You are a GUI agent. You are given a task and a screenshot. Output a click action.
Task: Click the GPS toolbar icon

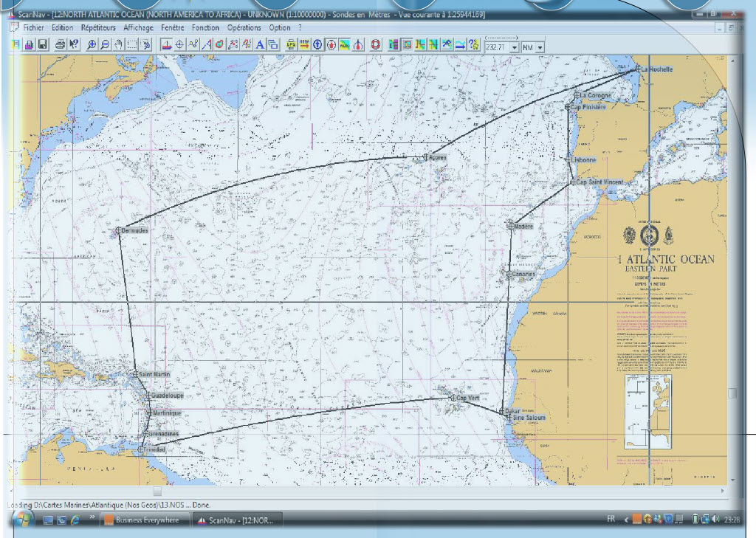tap(291, 44)
